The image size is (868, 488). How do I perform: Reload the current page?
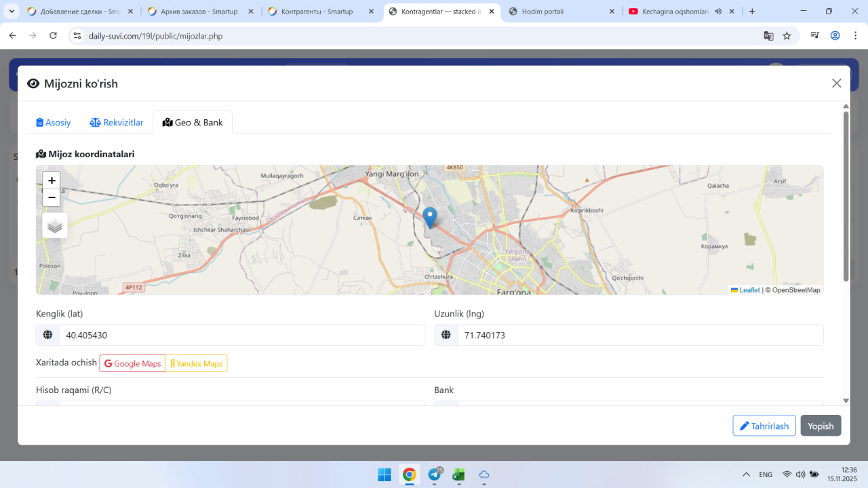click(x=54, y=36)
